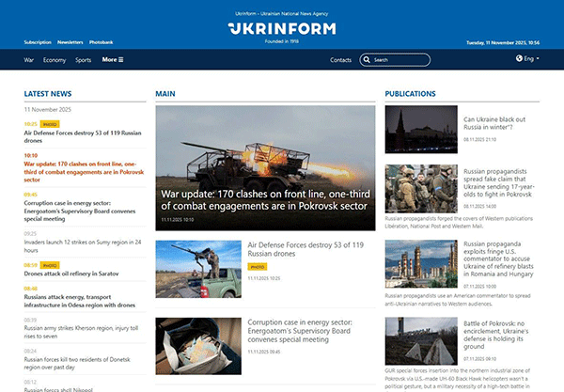The height and width of the screenshot is (392, 564).
Task: Open Drones attack oil refinery in Saratov
Action: (x=71, y=274)
